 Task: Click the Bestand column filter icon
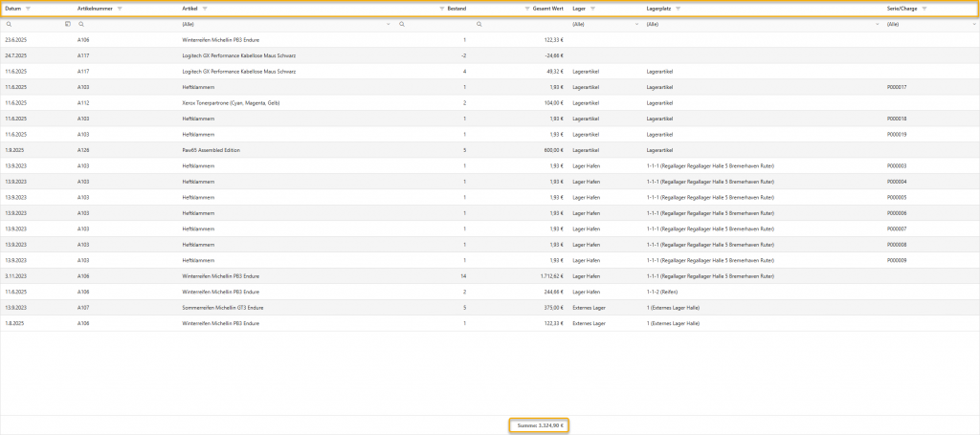[442, 9]
